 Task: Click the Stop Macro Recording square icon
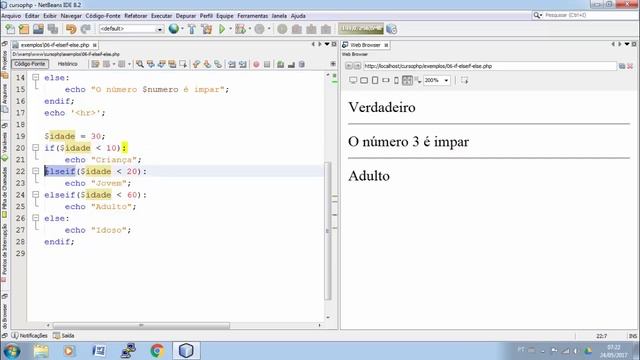(x=267, y=64)
